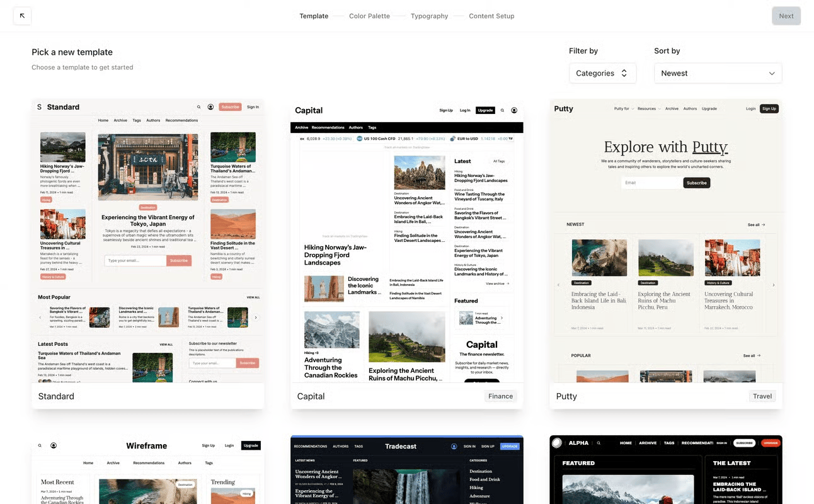Click account icon in Capital preview
This screenshot has height=504, width=814.
click(514, 110)
